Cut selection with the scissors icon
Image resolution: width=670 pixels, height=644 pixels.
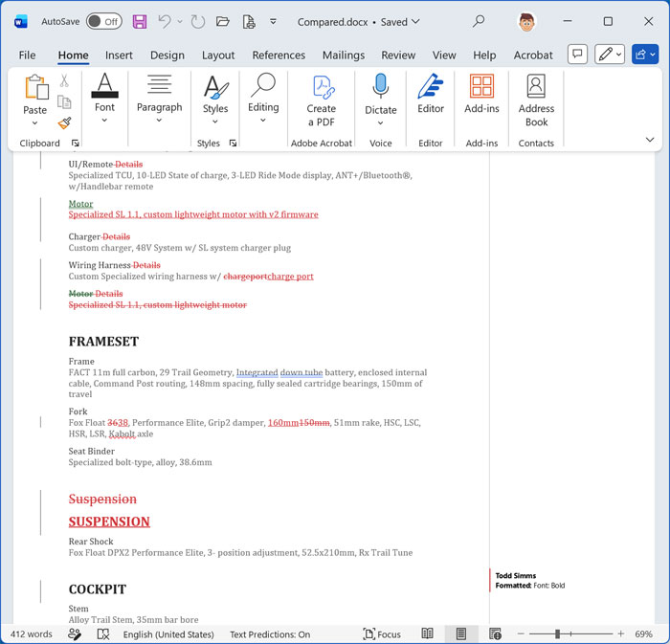[x=64, y=80]
